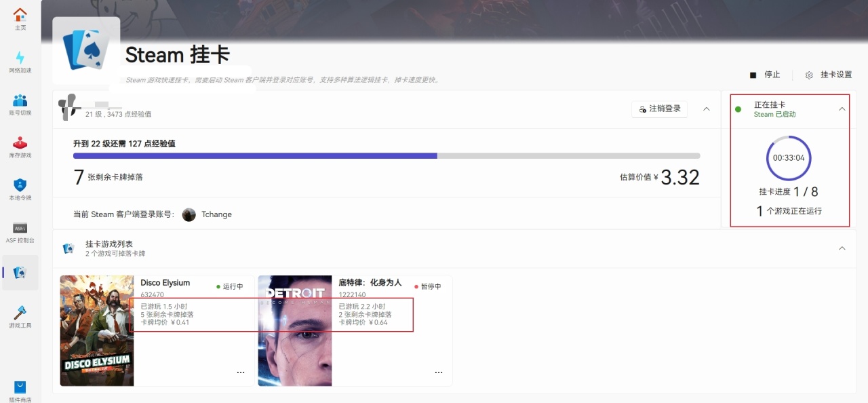Click 升到 22 级还需 127 点经验值 text
Viewport: 868px width, 403px height.
click(125, 144)
